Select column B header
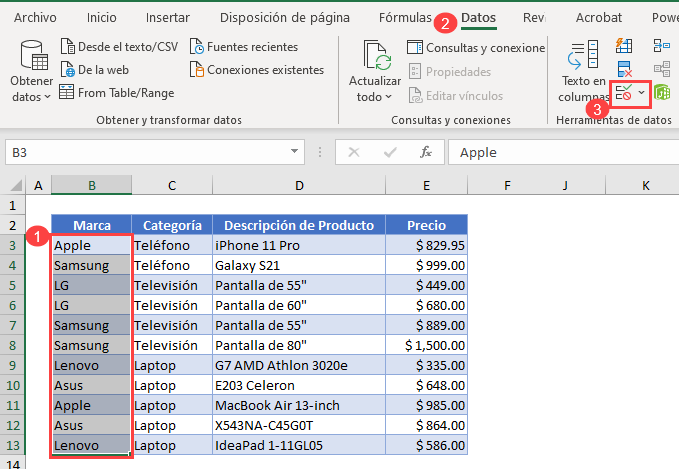Image resolution: width=679 pixels, height=469 pixels. [91, 185]
